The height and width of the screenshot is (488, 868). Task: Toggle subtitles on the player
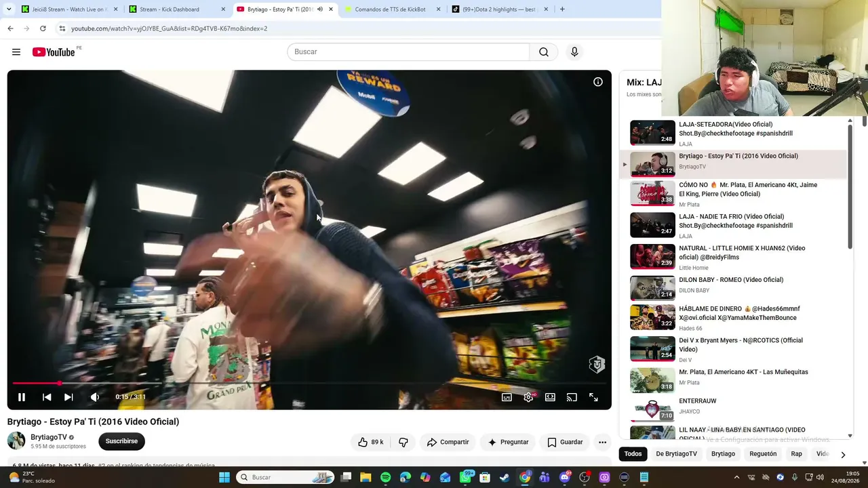pos(507,397)
